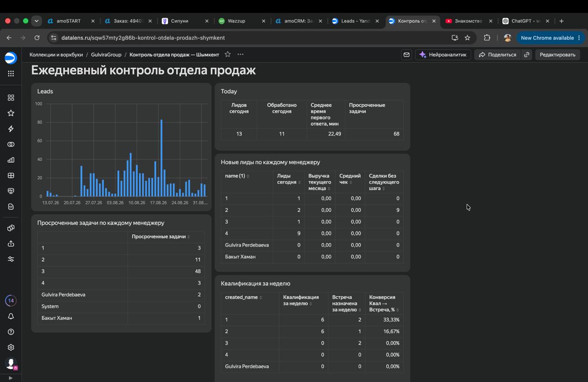Image resolution: width=588 pixels, height=382 pixels.
Task: Switch to the ChatGPT browser tab
Action: point(526,21)
